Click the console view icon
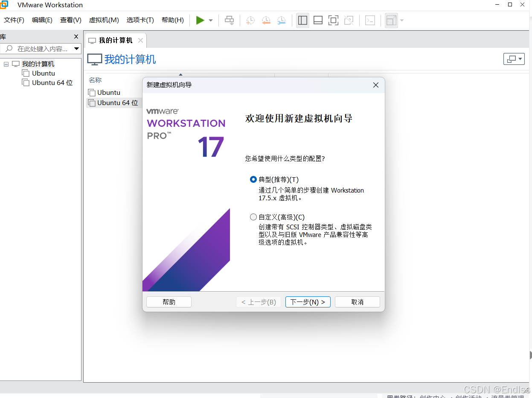532x398 pixels. pos(370,20)
